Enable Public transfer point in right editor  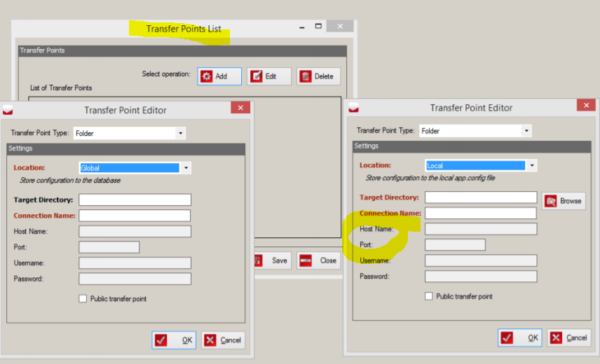428,296
